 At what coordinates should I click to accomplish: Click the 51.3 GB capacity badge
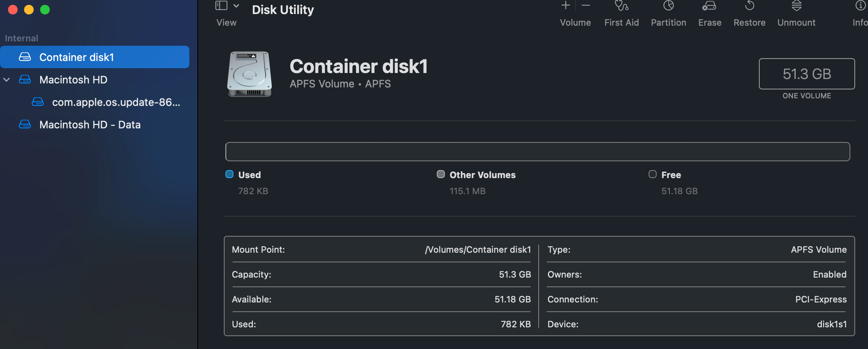pyautogui.click(x=807, y=74)
